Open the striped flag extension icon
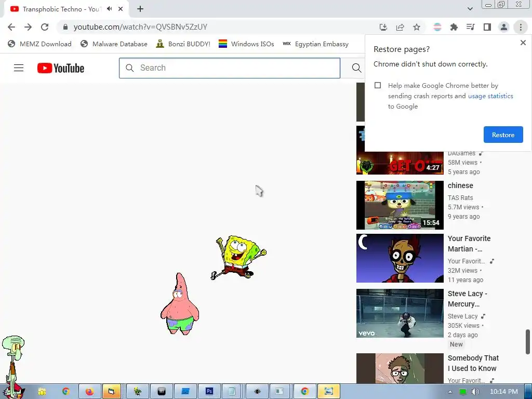This screenshot has width=532, height=399. [437, 27]
